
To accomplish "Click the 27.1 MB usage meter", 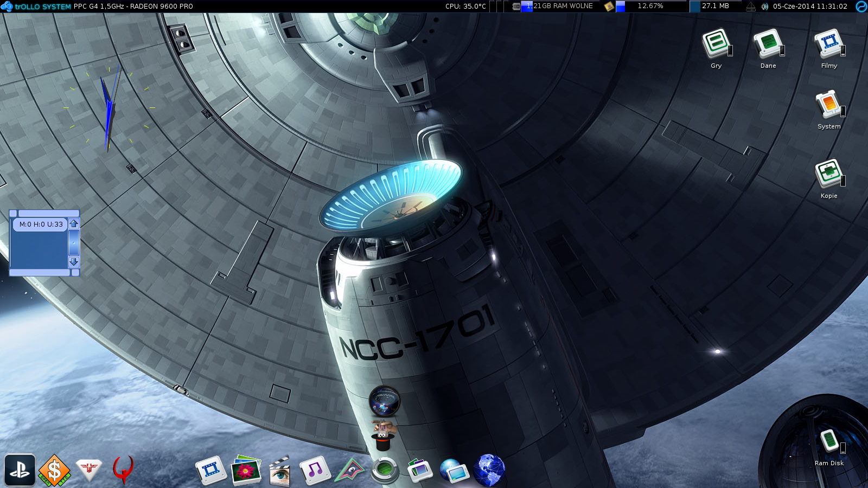I will coord(716,7).
